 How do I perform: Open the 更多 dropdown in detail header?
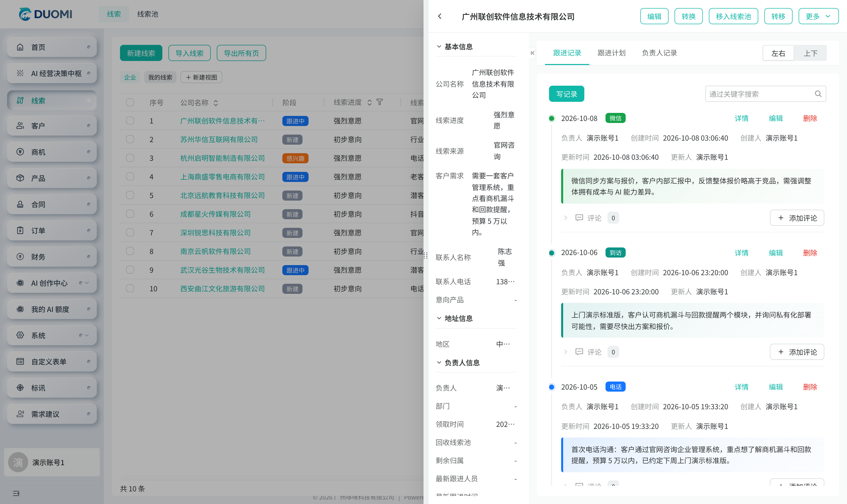coord(818,16)
